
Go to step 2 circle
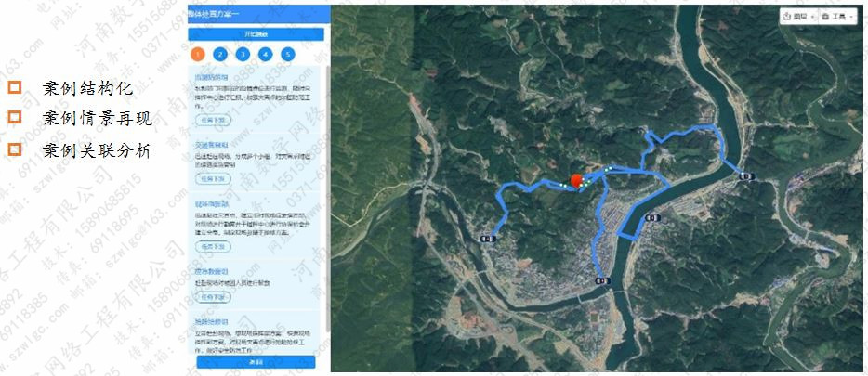click(220, 54)
